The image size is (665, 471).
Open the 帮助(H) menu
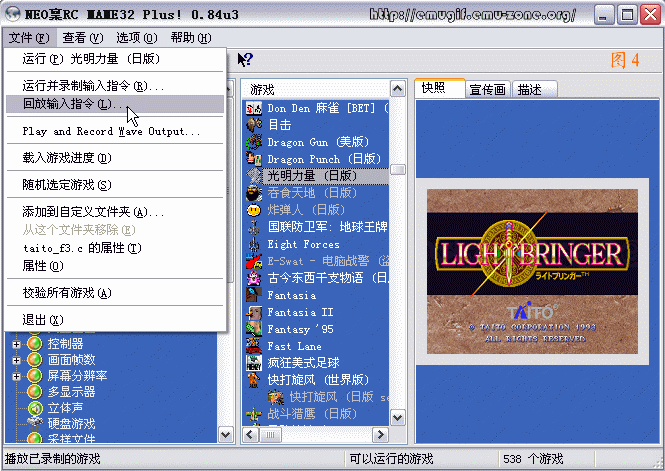[191, 38]
